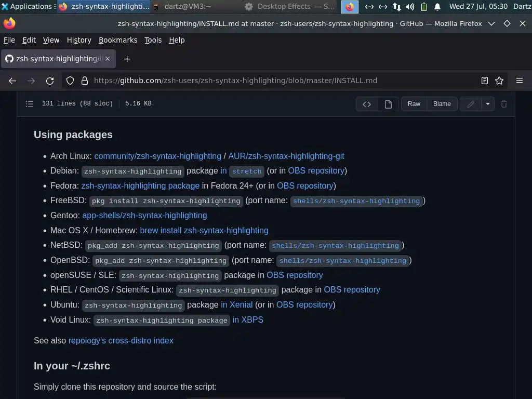The image size is (532, 399).
Task: Click the Ubuntu line OBS repository link
Action: pyautogui.click(x=304, y=304)
